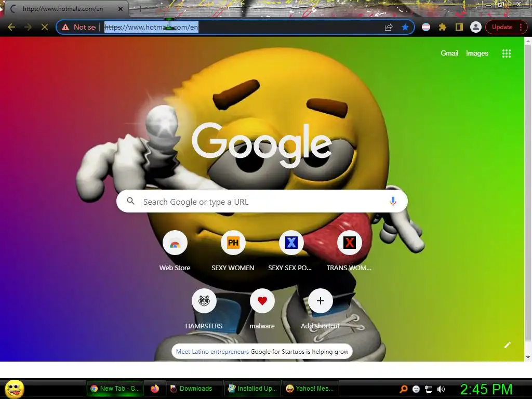Image resolution: width=532 pixels, height=399 pixels.
Task: Click the smiley face tray icon
Action: pos(416,389)
